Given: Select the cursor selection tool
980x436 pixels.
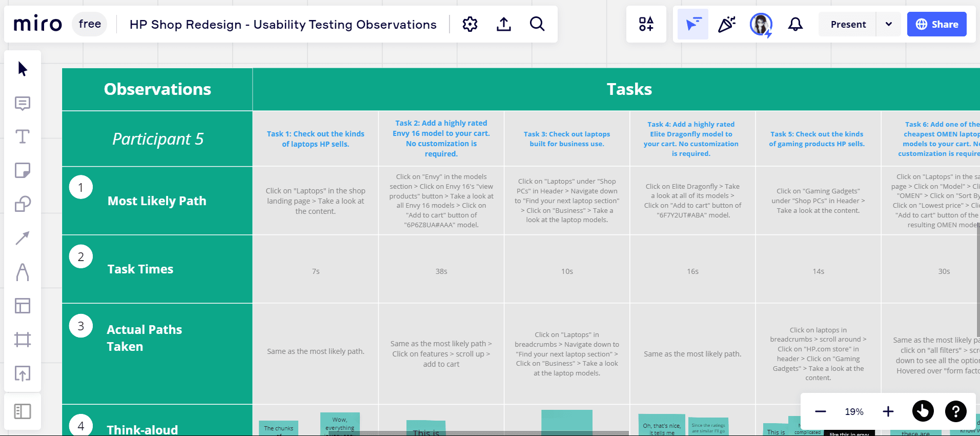Looking at the screenshot, I should pos(23,69).
